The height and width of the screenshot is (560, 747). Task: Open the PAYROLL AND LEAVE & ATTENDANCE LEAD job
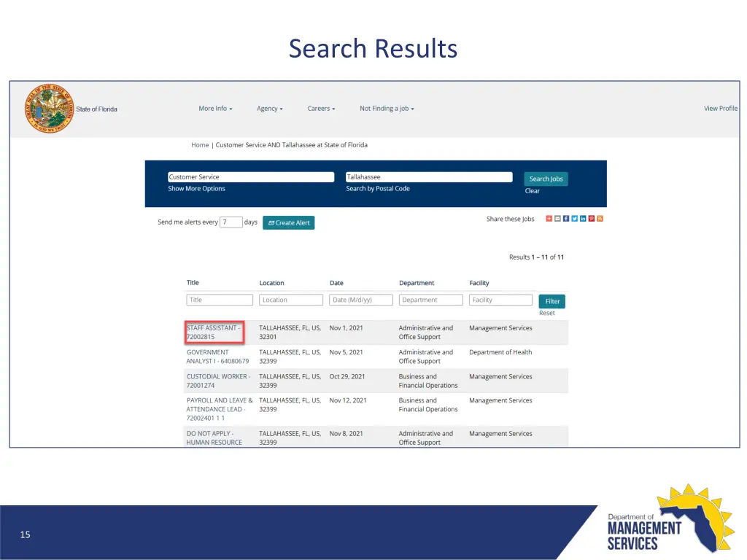coord(220,410)
